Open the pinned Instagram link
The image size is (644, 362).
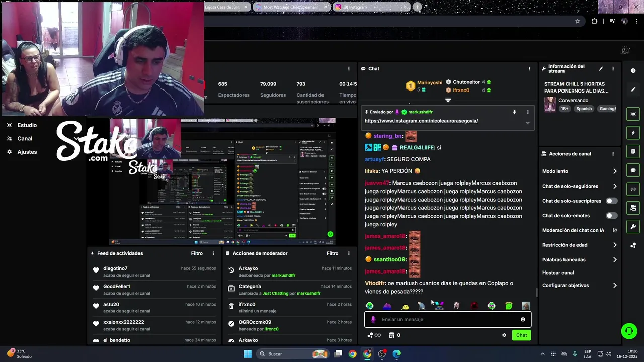coord(421,121)
